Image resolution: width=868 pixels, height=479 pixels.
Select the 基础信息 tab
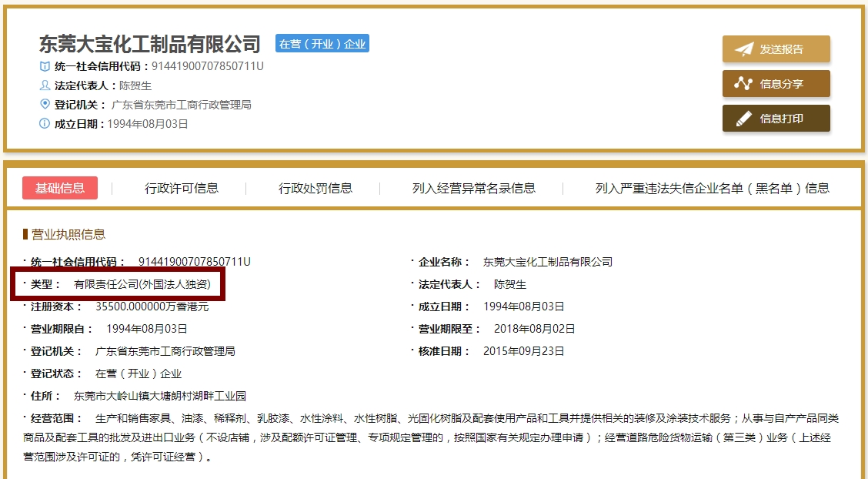tap(60, 188)
